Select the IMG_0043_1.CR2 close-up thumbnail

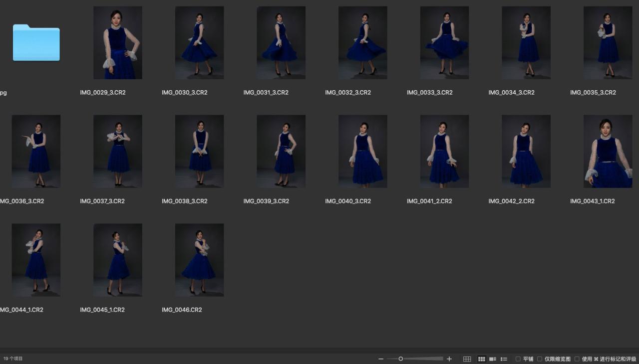608,152
